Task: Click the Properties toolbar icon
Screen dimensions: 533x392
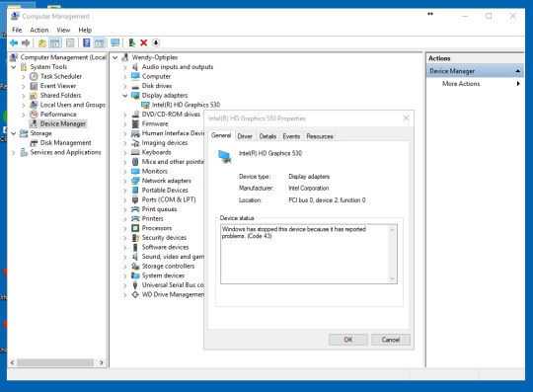Action: tap(70, 42)
